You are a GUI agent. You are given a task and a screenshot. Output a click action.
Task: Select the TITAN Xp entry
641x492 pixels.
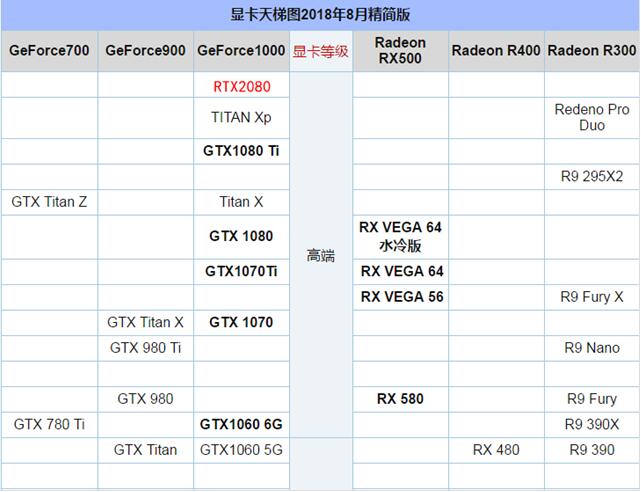[241, 117]
